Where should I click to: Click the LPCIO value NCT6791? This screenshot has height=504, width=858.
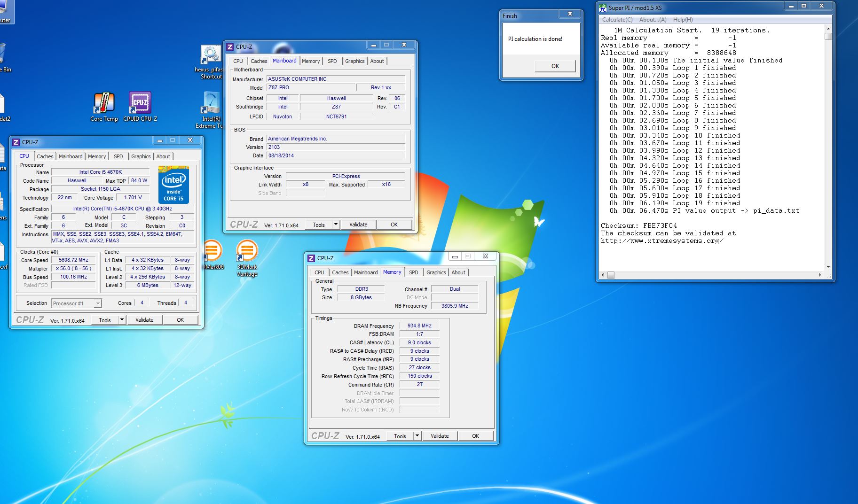point(336,116)
